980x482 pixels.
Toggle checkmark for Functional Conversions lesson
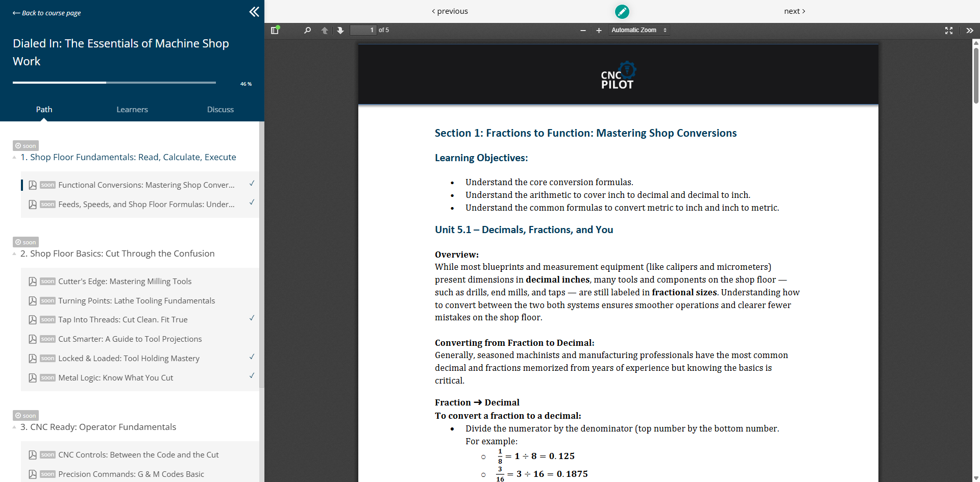pyautogui.click(x=252, y=184)
